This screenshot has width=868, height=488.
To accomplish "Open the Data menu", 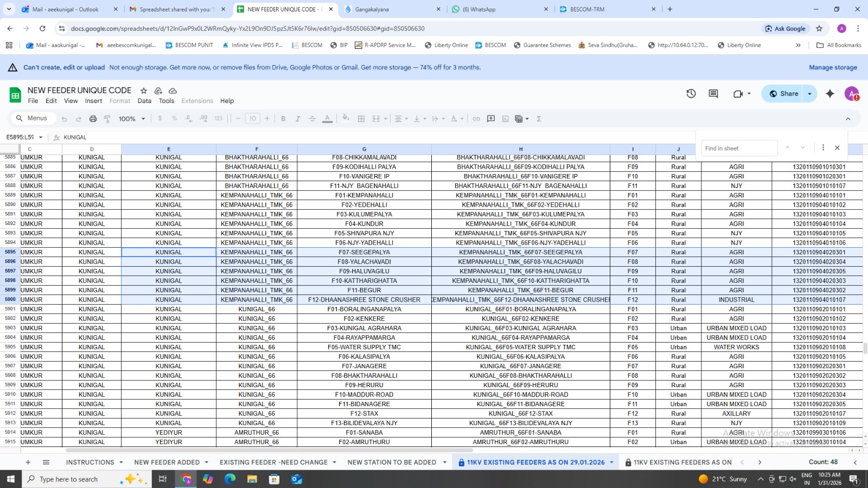I will point(144,101).
